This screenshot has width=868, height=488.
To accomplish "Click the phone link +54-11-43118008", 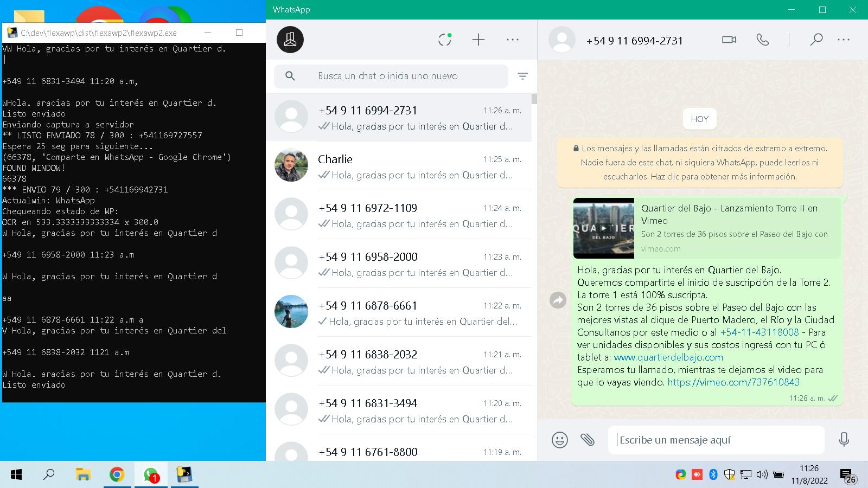I will click(x=759, y=332).
